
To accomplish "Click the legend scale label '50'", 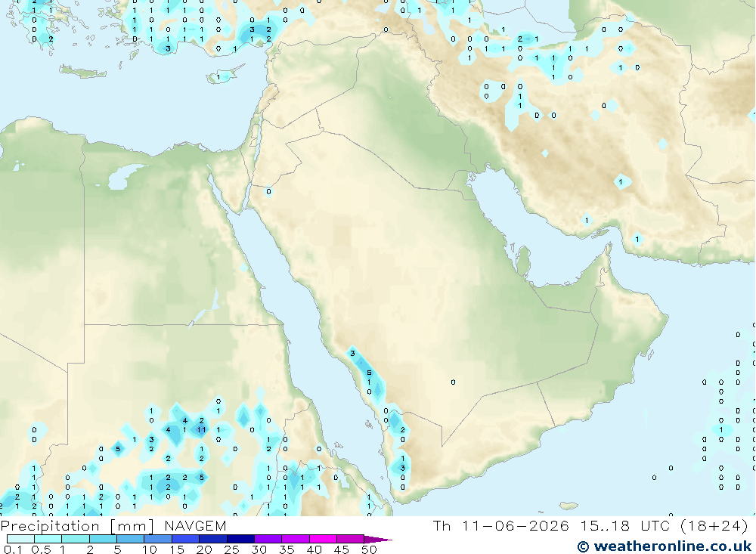I will (370, 549).
